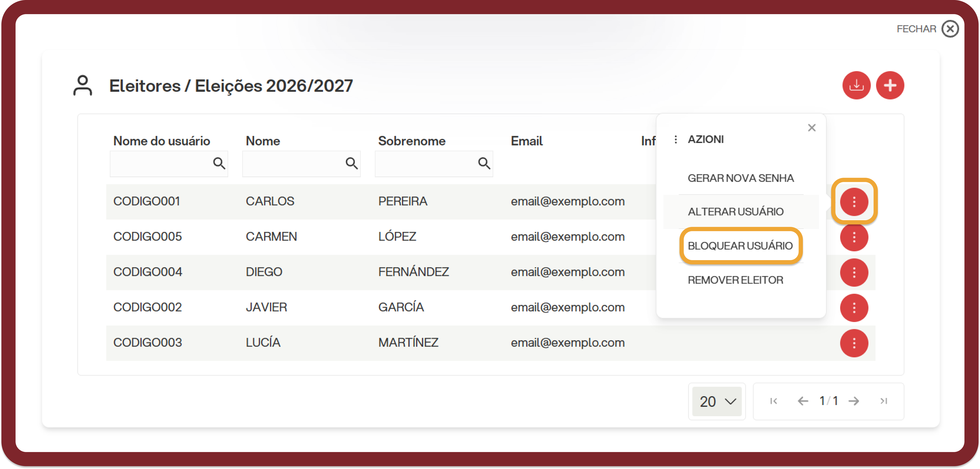The width and height of the screenshot is (980, 469).
Task: Click the name CARMEN
Action: click(x=271, y=237)
